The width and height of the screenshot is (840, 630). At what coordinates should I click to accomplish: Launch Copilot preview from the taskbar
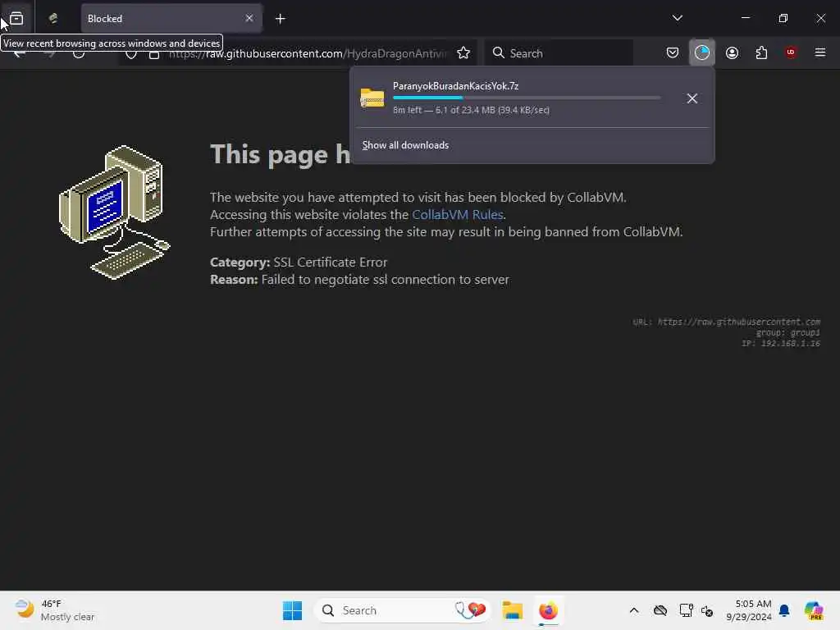[813, 610]
